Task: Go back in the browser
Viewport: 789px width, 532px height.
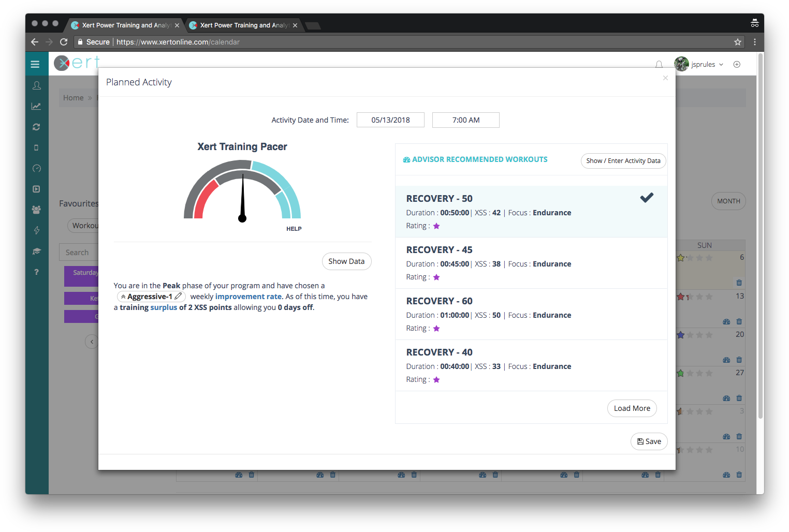Action: click(x=35, y=42)
